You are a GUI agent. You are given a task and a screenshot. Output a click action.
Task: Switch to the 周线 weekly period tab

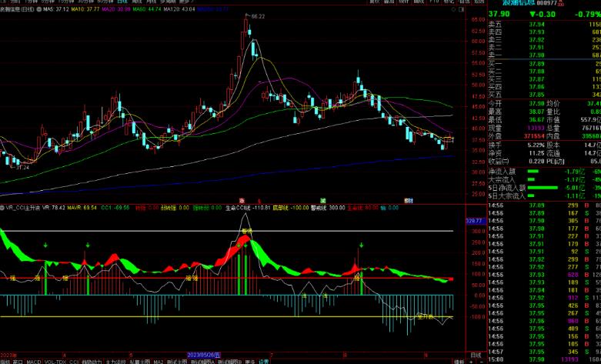(136, 2)
